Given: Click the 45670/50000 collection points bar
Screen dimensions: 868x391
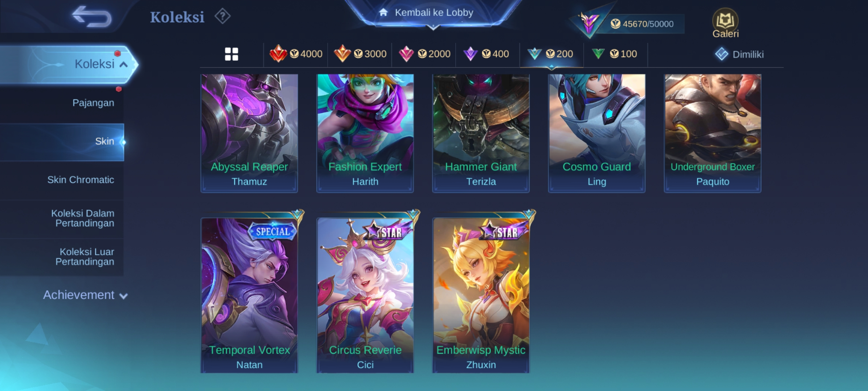Looking at the screenshot, I should pos(642,24).
